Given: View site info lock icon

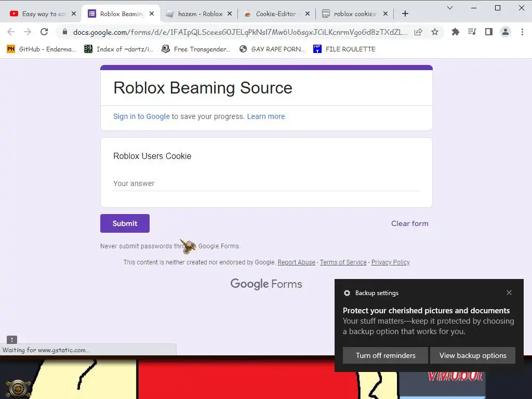Looking at the screenshot, I should 65,32.
